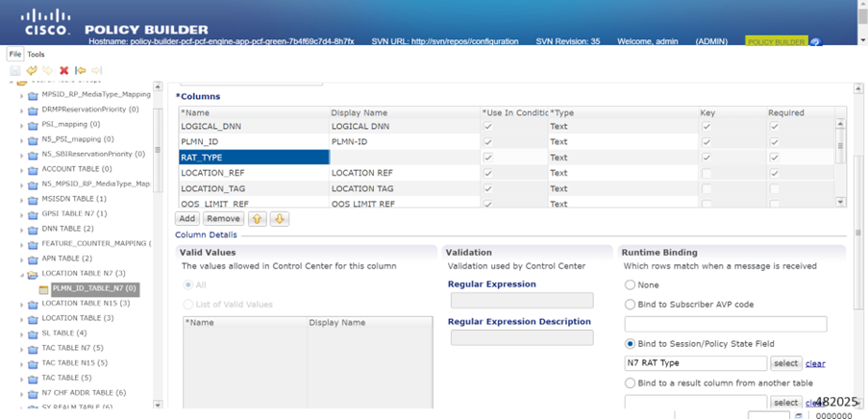Click the Cisco logo

46,22
